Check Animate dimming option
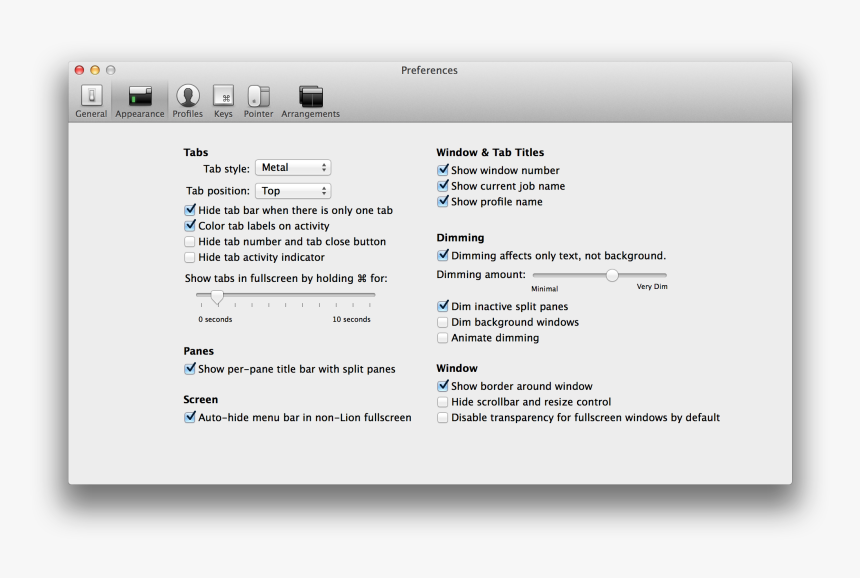 click(x=443, y=338)
